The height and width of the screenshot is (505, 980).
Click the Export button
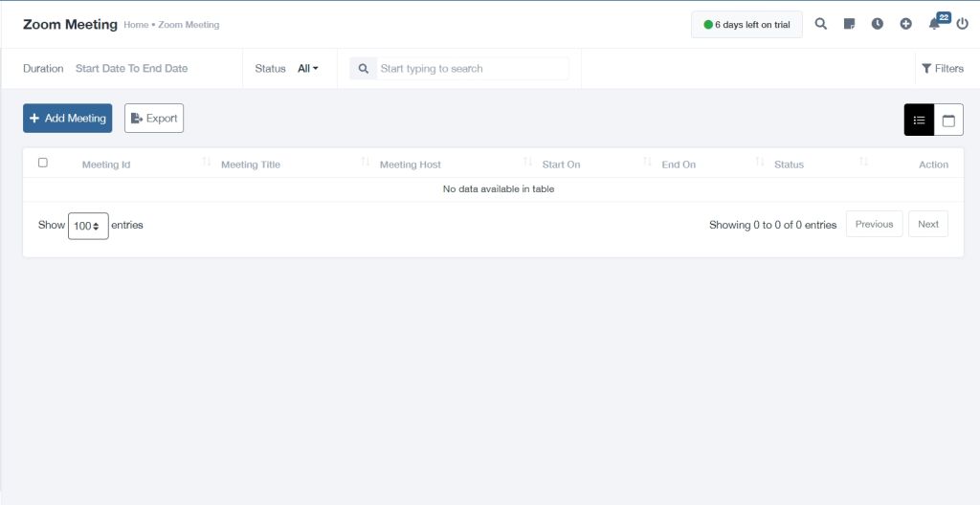(154, 119)
